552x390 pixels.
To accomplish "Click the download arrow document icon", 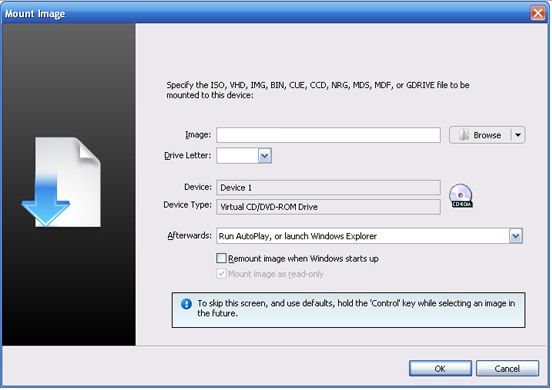I will tap(61, 182).
